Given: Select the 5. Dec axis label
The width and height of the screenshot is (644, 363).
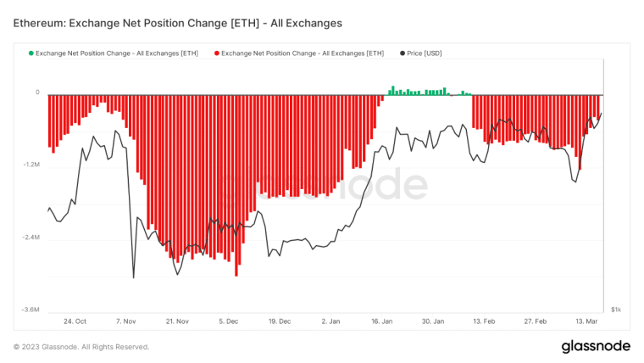Looking at the screenshot, I should point(228,321).
